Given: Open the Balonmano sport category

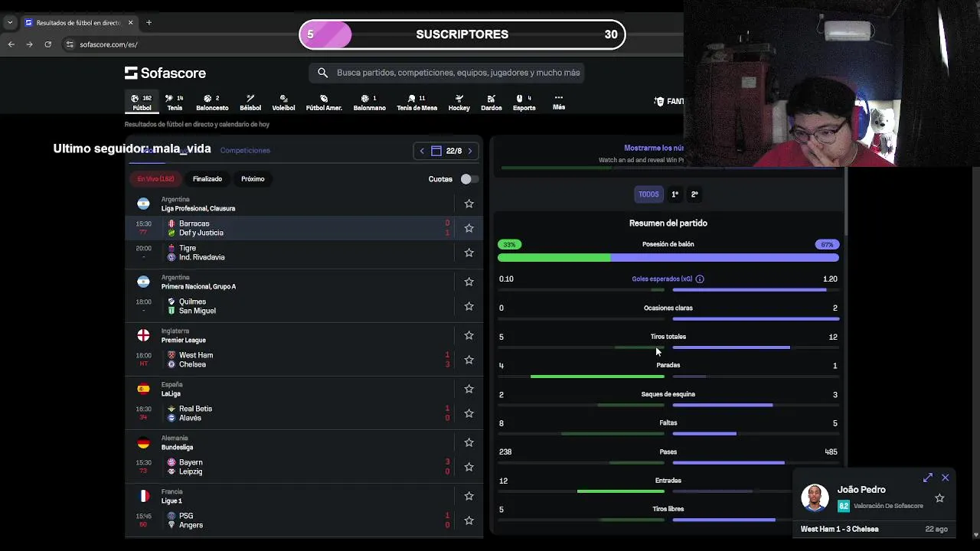Looking at the screenshot, I should tap(369, 103).
